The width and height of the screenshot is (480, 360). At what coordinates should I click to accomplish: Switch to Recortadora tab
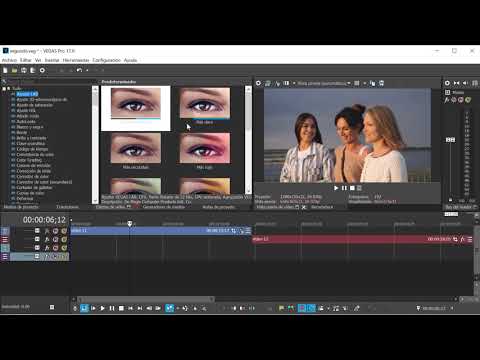(x=322, y=207)
